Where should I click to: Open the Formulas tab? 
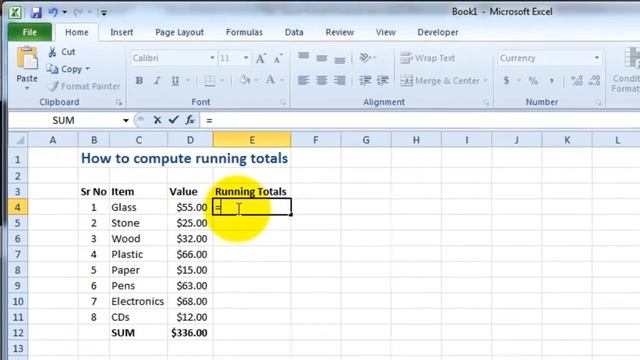[244, 32]
